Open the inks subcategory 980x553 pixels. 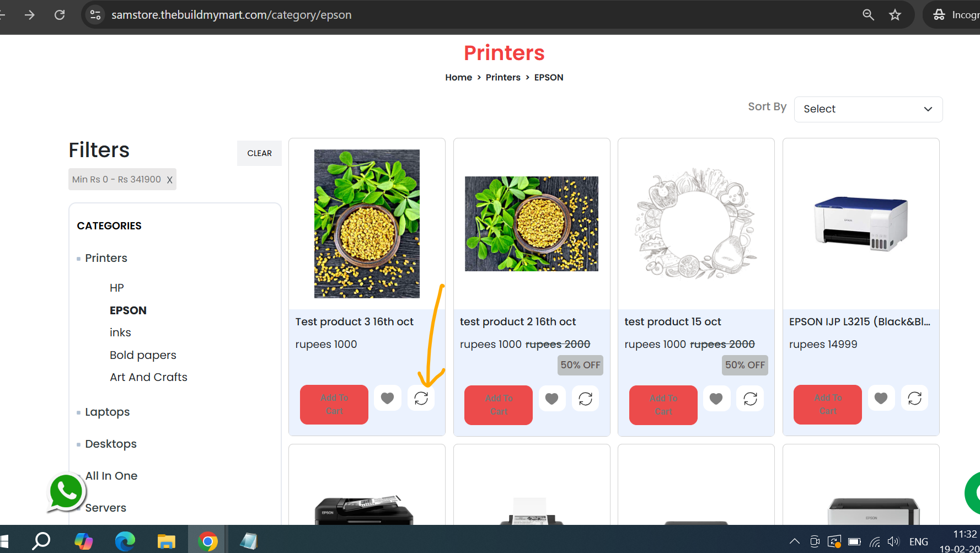(x=120, y=332)
